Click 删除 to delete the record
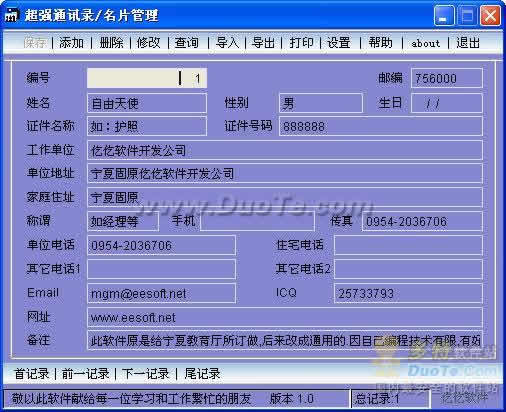The height and width of the screenshot is (412, 506). click(x=111, y=43)
